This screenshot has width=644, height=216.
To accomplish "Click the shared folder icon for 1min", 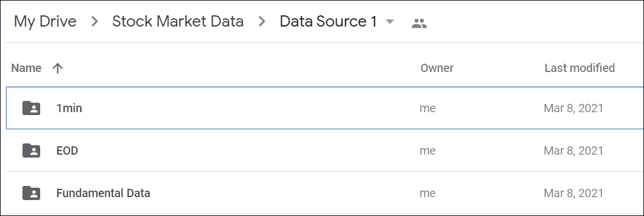I will [31, 108].
